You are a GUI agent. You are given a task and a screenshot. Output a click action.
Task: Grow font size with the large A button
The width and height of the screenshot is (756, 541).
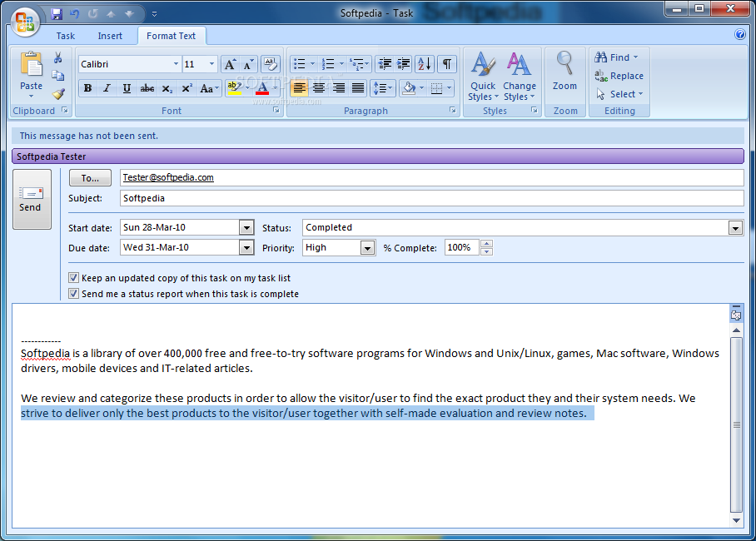click(230, 64)
